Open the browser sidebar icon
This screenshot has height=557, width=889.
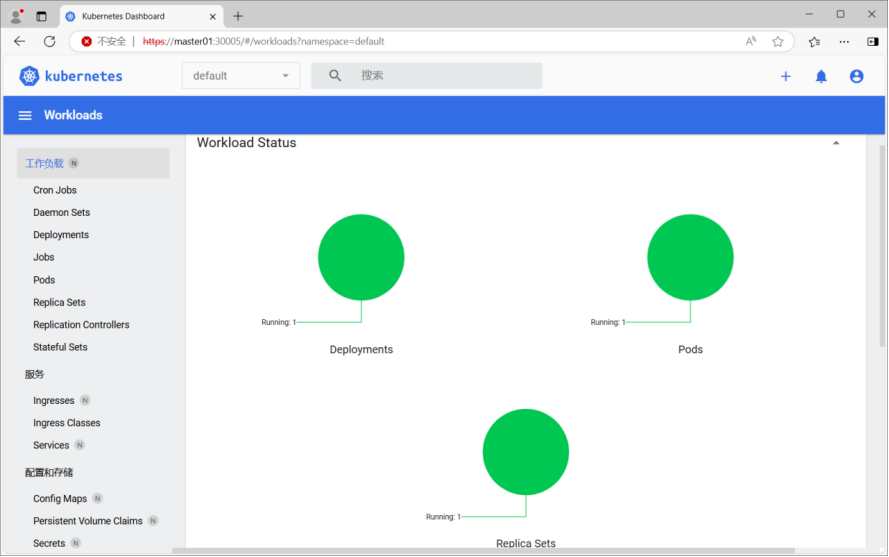tap(873, 41)
